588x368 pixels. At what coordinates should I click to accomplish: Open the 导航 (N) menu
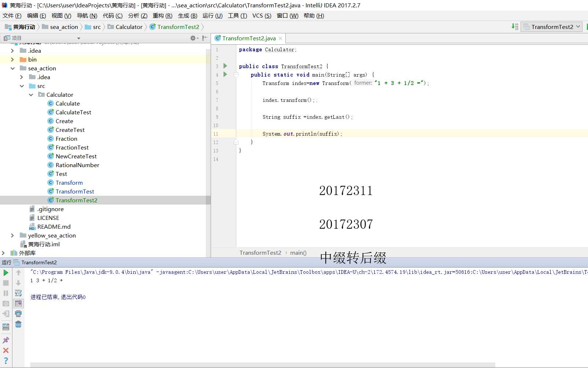click(87, 16)
